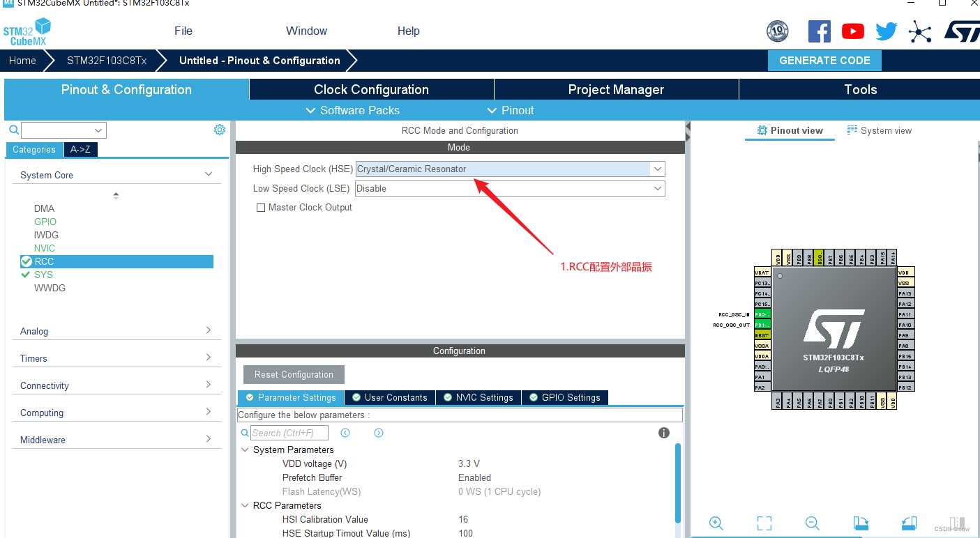Go to Home breadcrumb
Image resolution: width=980 pixels, height=538 pixels.
pyautogui.click(x=22, y=61)
